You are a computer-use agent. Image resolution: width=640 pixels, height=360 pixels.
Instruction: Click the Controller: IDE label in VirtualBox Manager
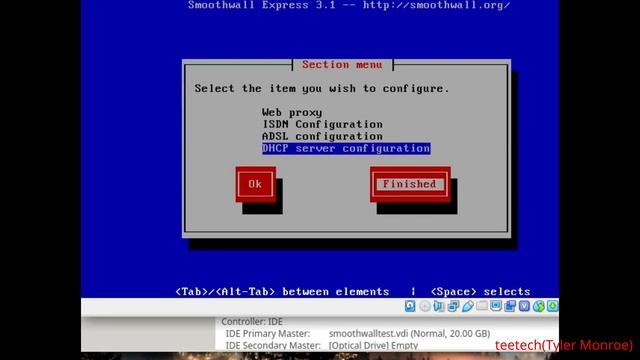[252, 322]
